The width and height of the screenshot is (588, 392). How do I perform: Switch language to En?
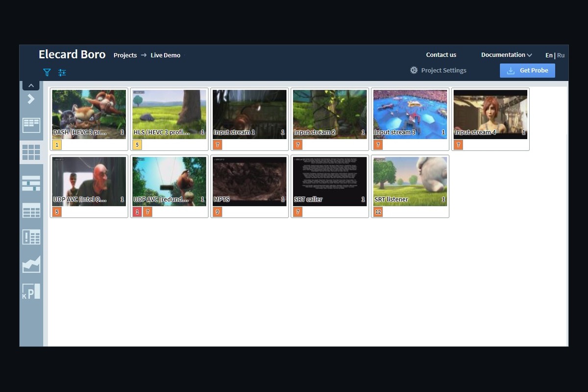pyautogui.click(x=549, y=55)
